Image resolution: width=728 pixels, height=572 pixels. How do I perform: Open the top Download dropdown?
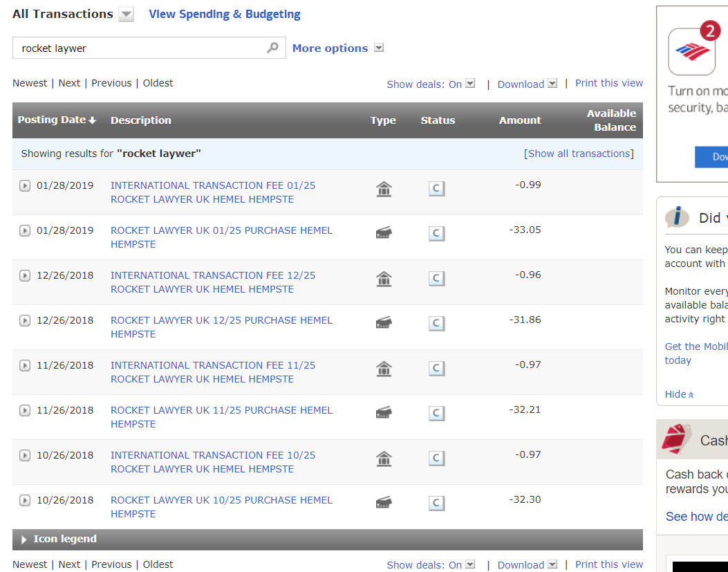tap(552, 84)
